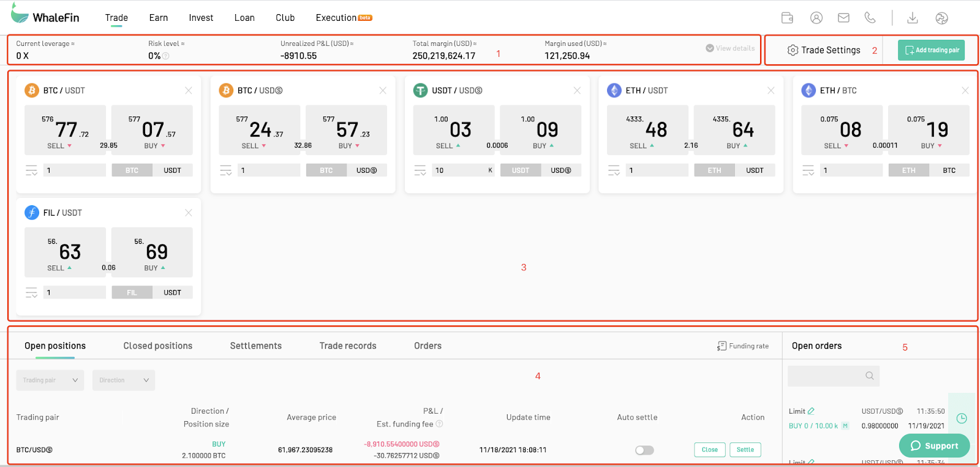The width and height of the screenshot is (980, 467).
Task: Click the search icon in Open orders
Action: tap(870, 376)
